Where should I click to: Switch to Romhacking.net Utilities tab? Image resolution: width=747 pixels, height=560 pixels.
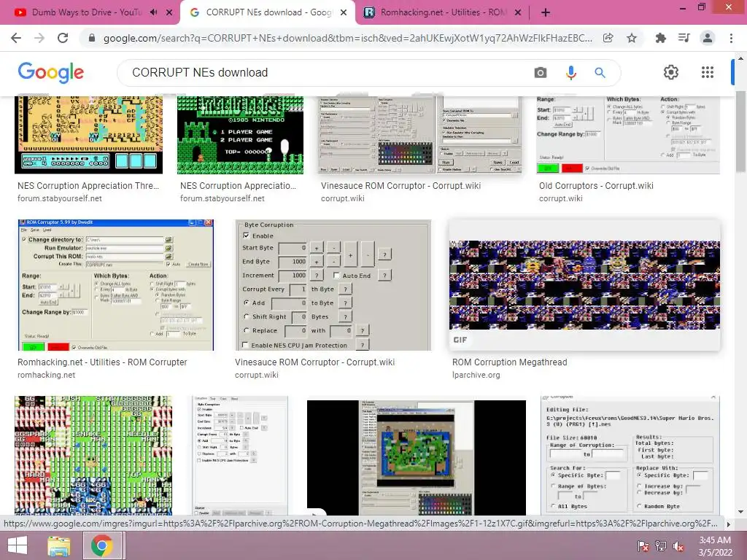click(436, 12)
